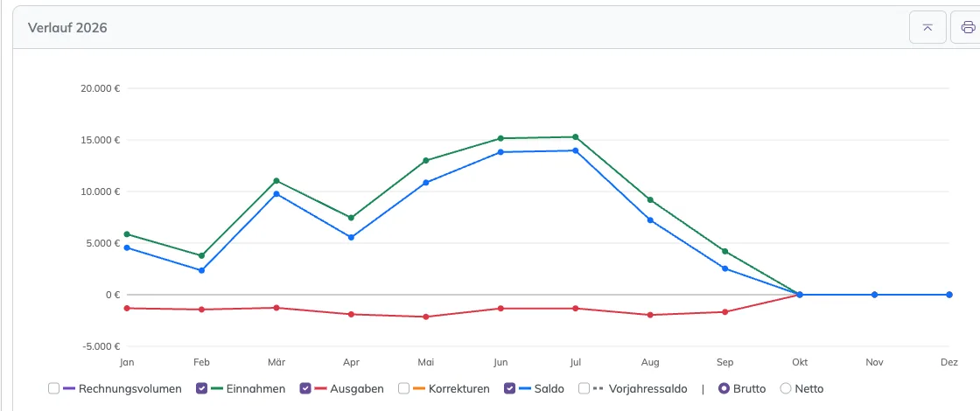Enable the Korrekturen checkbox
The image size is (980, 411).
pos(403,388)
